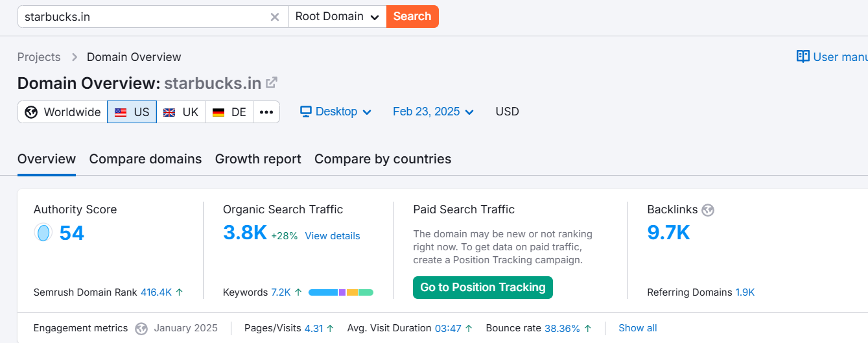
Task: Click the User manual book icon
Action: [803, 57]
